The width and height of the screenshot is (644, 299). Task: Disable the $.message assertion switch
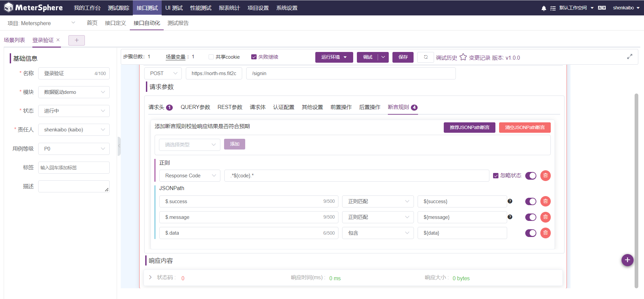tap(531, 217)
